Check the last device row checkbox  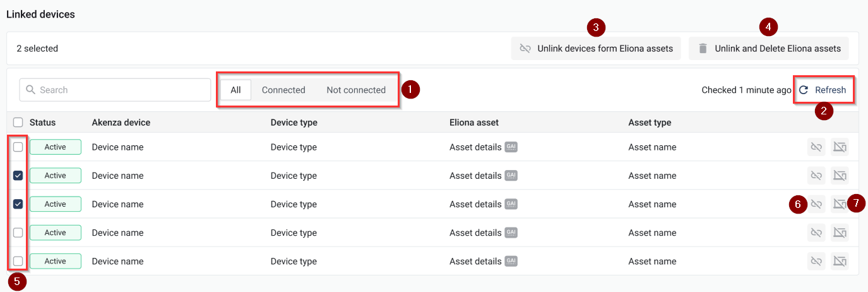click(18, 261)
